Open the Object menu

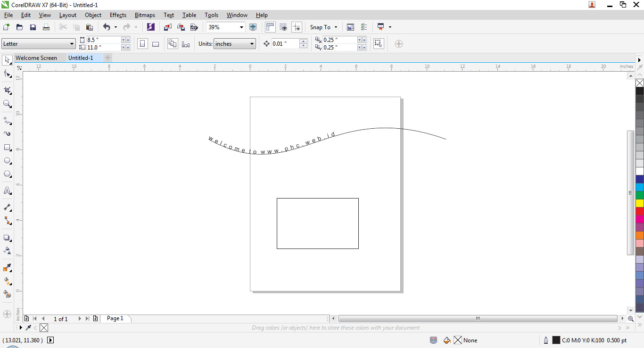click(x=93, y=15)
